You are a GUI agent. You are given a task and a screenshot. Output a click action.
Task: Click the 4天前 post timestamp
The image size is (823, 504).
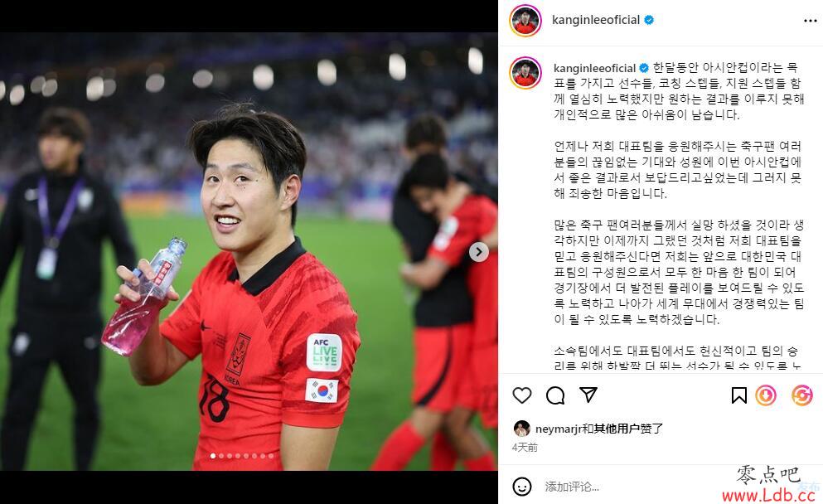point(525,448)
